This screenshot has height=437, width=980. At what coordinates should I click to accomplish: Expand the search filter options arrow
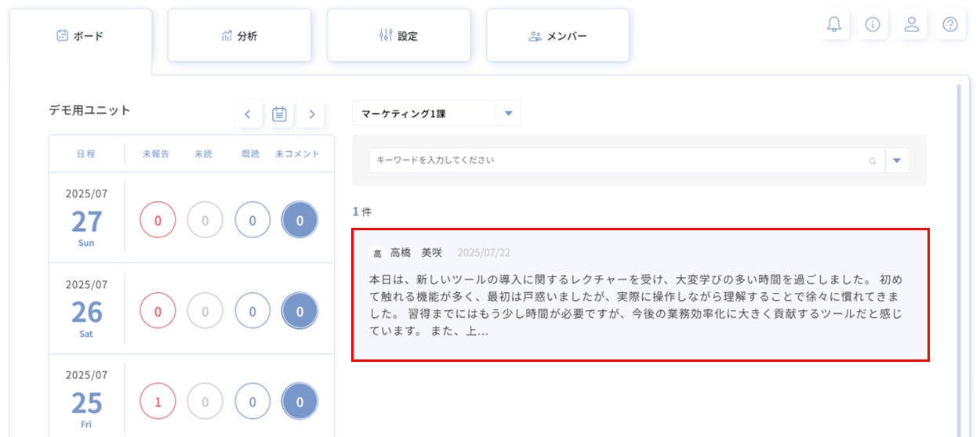point(897,161)
